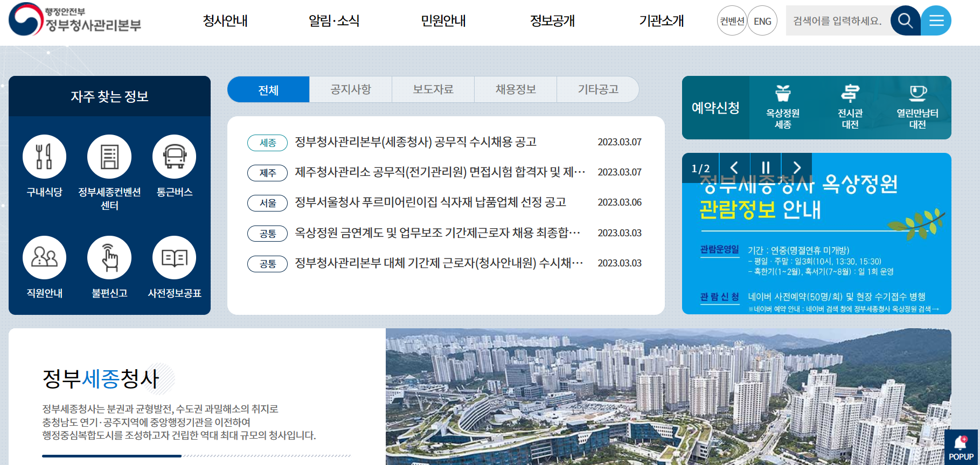Open the 기관소개 main menu

(661, 21)
